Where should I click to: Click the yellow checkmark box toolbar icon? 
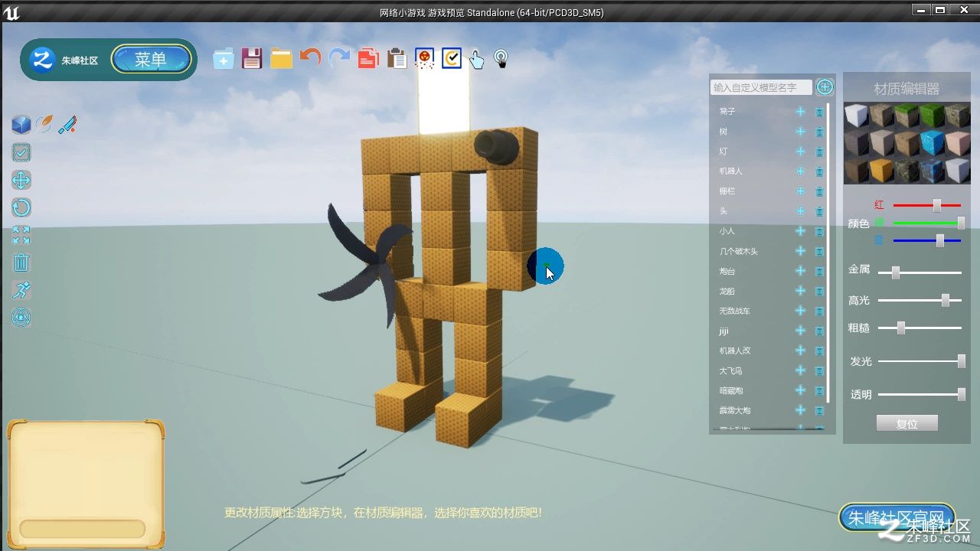coord(452,58)
